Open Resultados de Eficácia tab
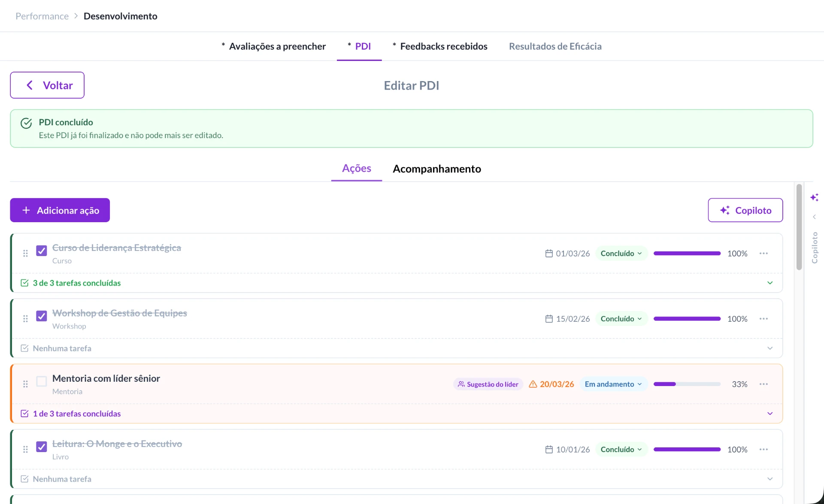The image size is (824, 504). [x=555, y=46]
